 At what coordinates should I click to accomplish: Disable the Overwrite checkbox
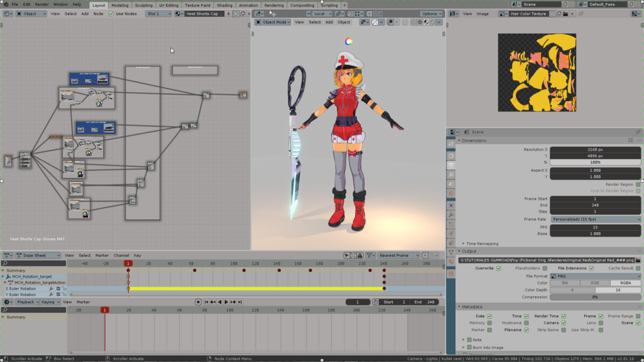click(x=499, y=268)
